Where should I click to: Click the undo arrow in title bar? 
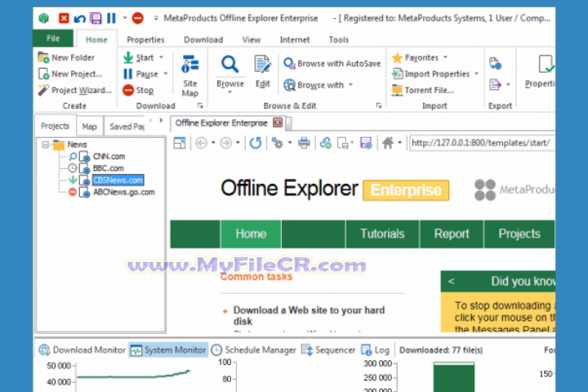pyautogui.click(x=79, y=18)
